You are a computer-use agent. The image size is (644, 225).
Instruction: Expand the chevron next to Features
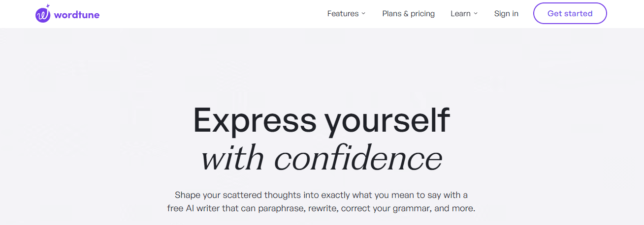363,14
